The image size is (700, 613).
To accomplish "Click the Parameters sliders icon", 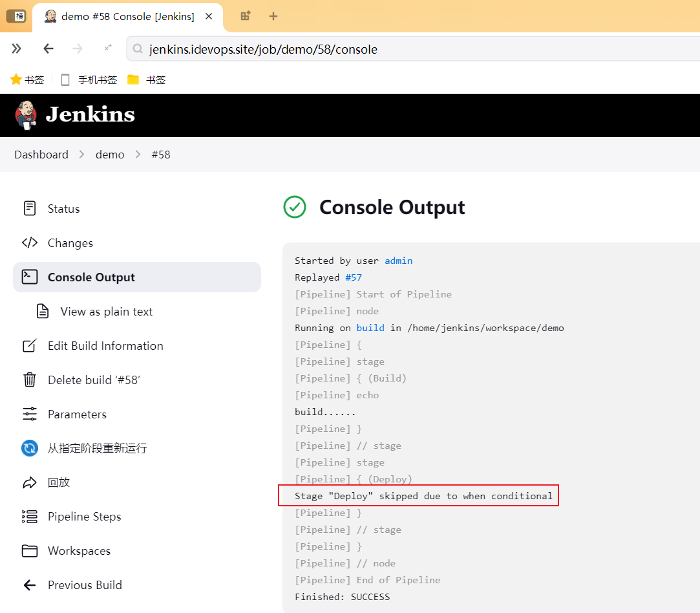I will (30, 414).
